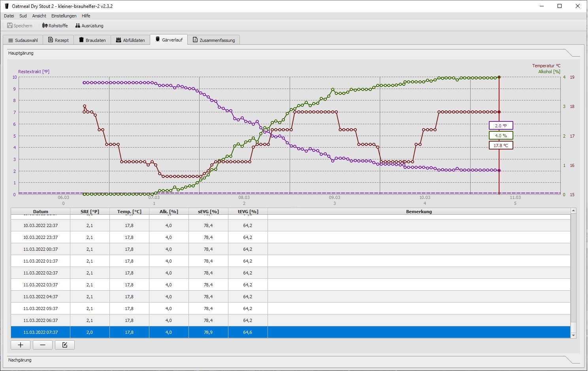
Task: Open Ausrüstung from the toolbar
Action: [89, 26]
